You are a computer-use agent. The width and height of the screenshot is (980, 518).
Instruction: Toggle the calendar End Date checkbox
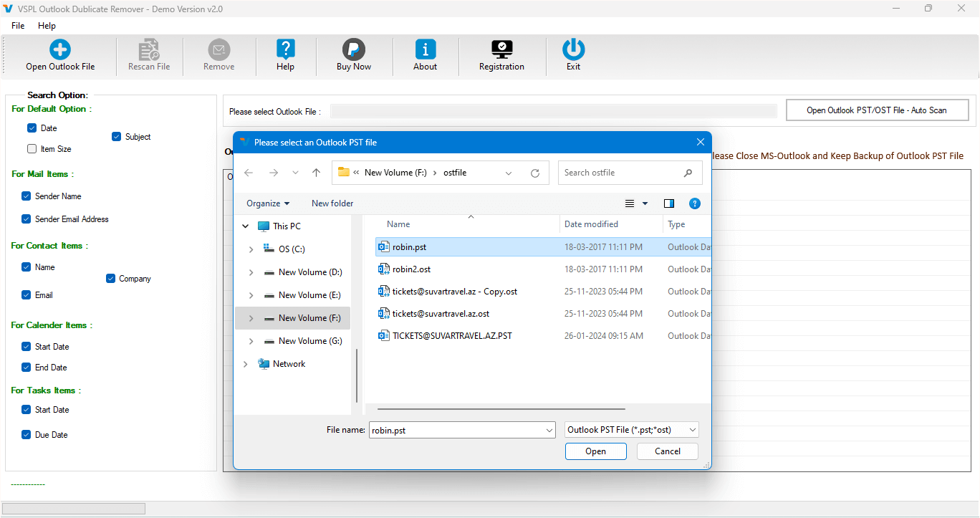pyautogui.click(x=27, y=368)
